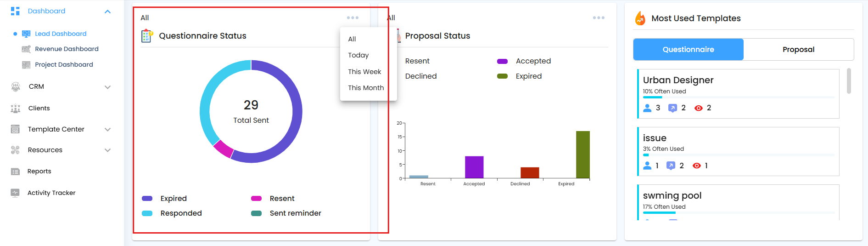868x246 pixels.
Task: Collapse the Dashboard menu chevron
Action: click(x=108, y=11)
